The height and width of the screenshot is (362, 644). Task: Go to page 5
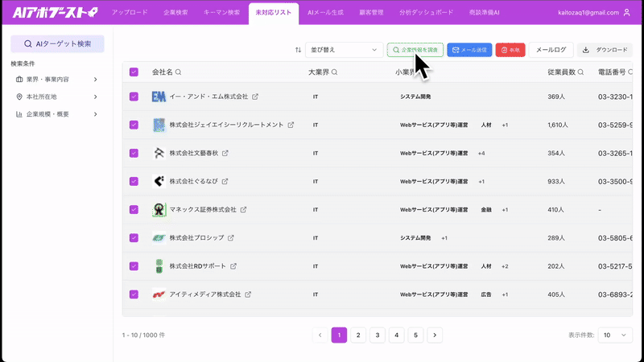coord(415,335)
